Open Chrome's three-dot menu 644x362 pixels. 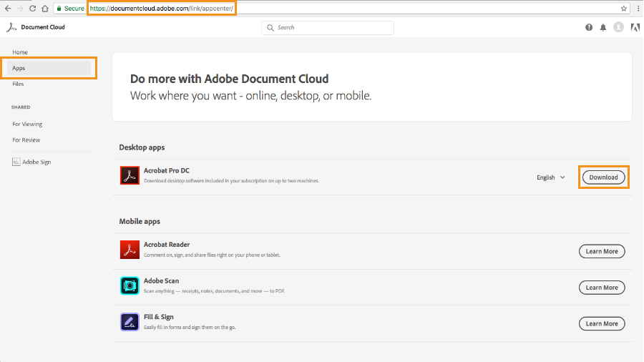(637, 9)
